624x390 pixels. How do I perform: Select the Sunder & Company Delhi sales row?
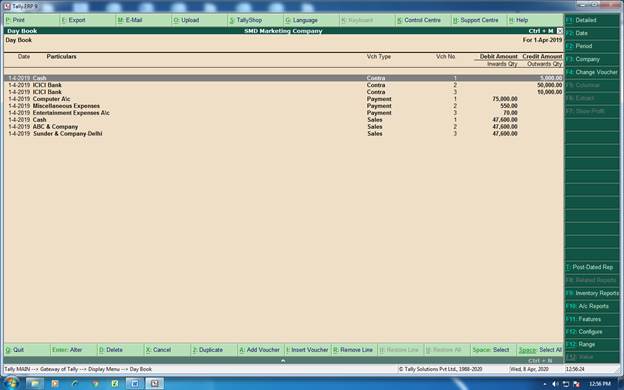[283, 134]
